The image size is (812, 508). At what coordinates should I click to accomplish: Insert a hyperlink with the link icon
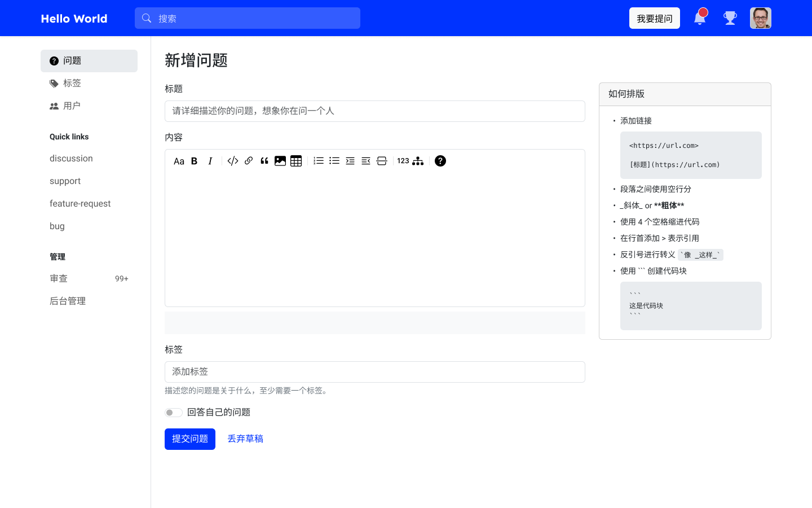(249, 161)
